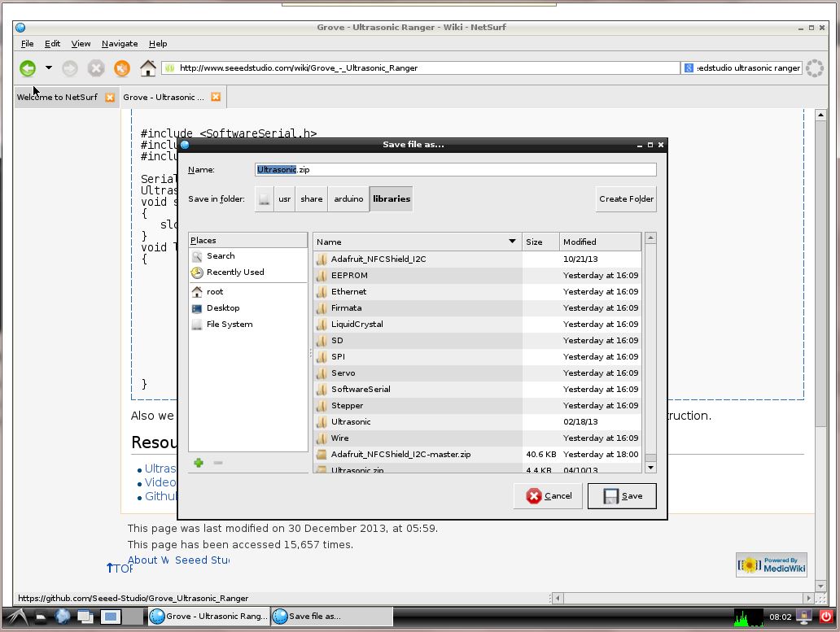Click the arduino path button

(348, 199)
